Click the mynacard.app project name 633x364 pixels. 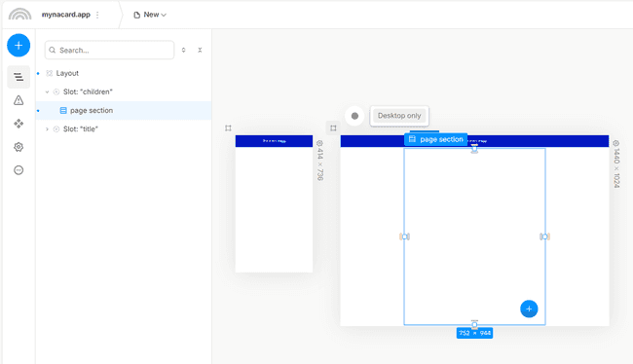click(66, 15)
